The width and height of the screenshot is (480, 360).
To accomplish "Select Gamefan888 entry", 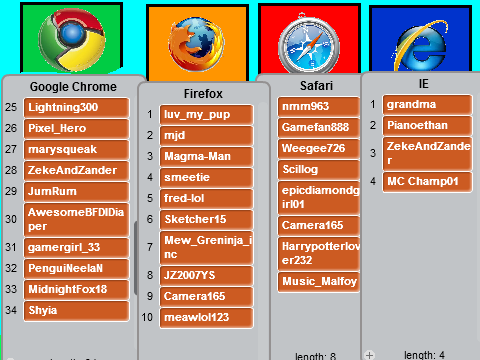I will pyautogui.click(x=319, y=128).
